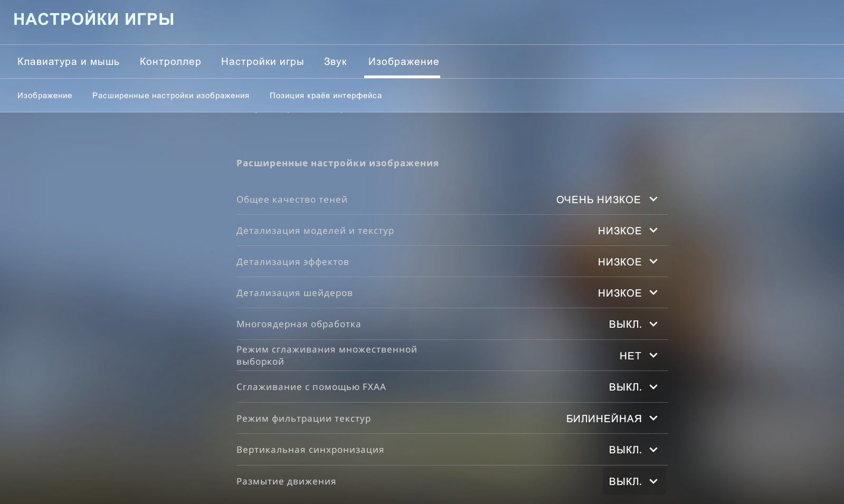Open the "Многоядерная обработка" dropdown set to ВЫКЛ.
The height and width of the screenshot is (504, 844).
[634, 324]
